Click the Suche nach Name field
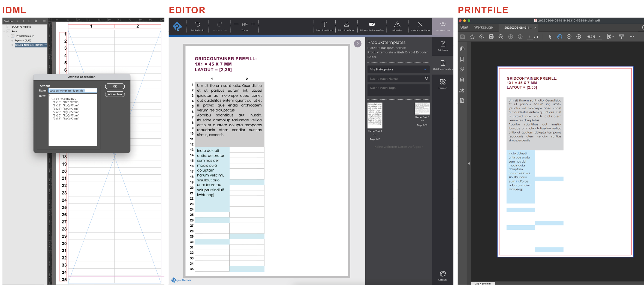The height and width of the screenshot is (290, 644). click(396, 79)
